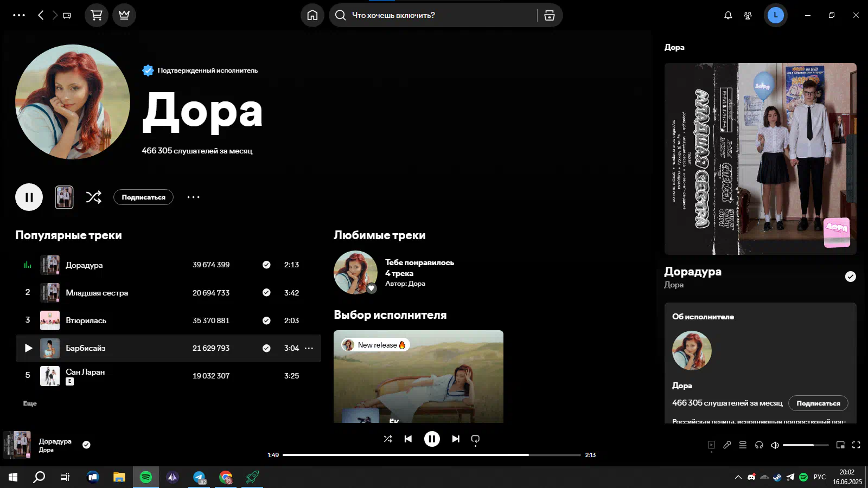Click the large album cover in right panel

click(761, 159)
